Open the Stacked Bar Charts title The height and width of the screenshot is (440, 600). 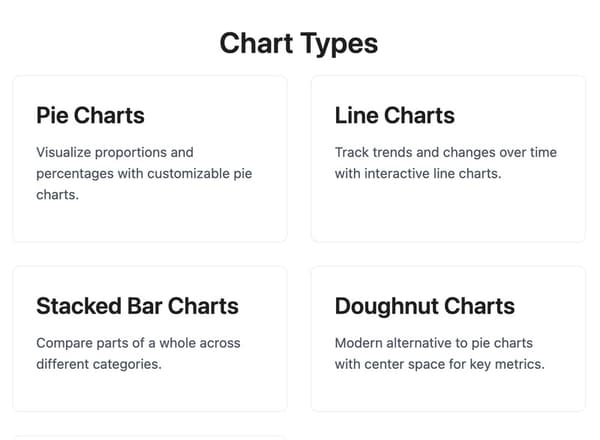137,305
